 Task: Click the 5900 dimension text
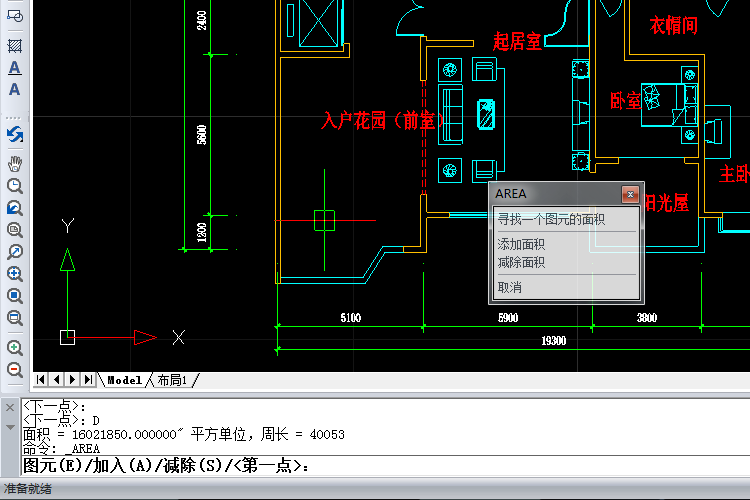(507, 318)
